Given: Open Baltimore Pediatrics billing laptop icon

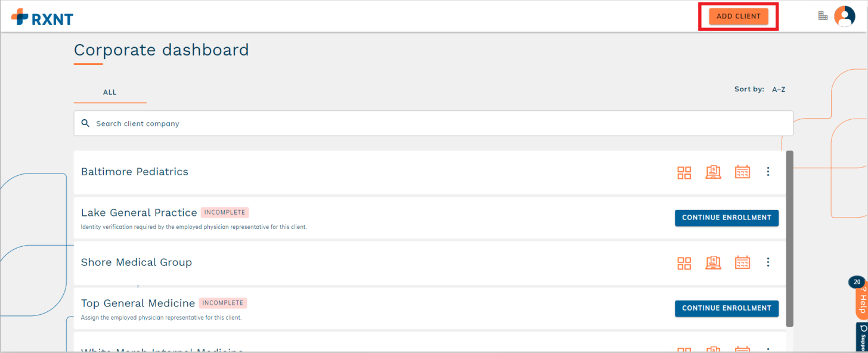Looking at the screenshot, I should pos(713,172).
